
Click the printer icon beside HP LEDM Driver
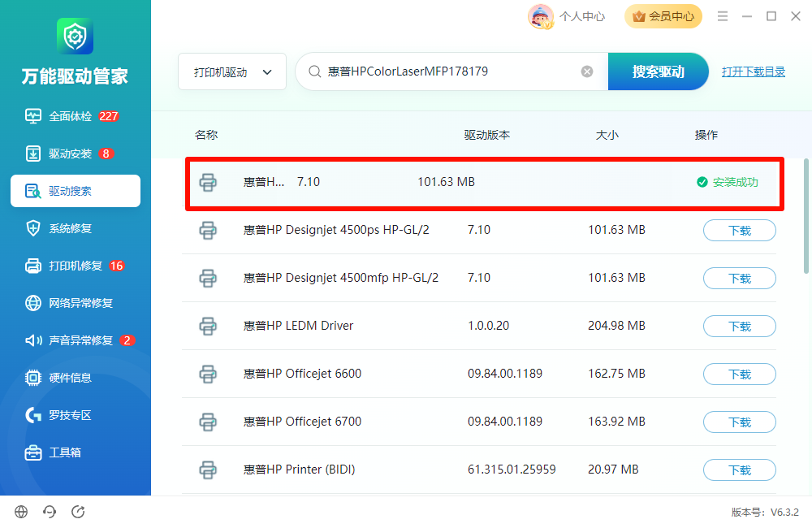[x=208, y=326]
